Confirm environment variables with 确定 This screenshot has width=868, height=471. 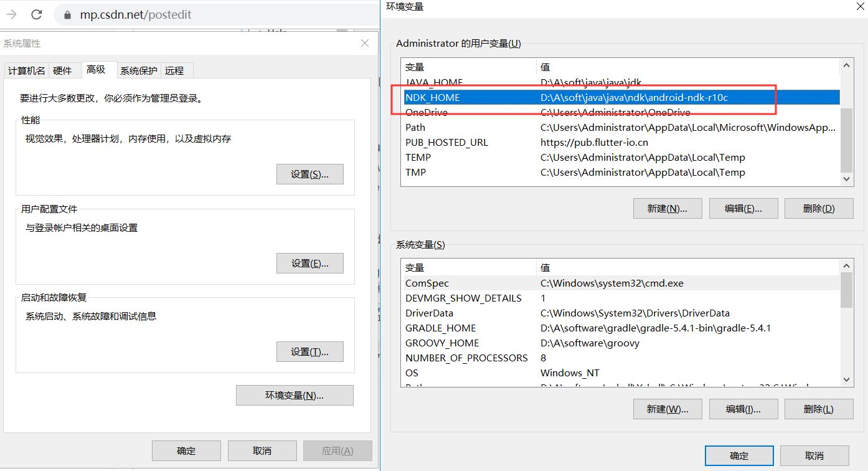point(739,455)
